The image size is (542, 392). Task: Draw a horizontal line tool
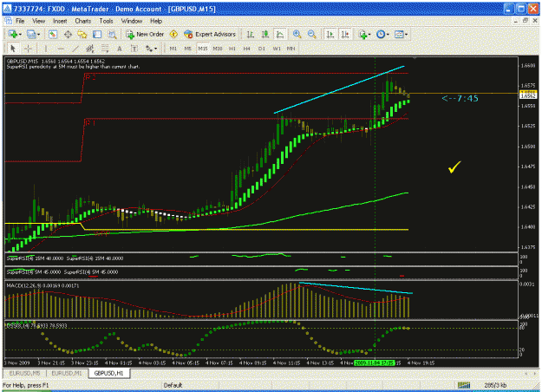point(61,49)
